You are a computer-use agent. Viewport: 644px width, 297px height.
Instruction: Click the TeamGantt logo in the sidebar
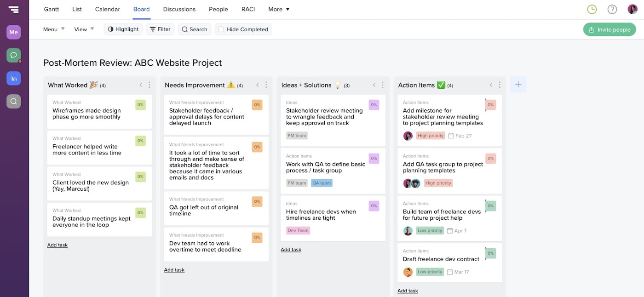13,9
